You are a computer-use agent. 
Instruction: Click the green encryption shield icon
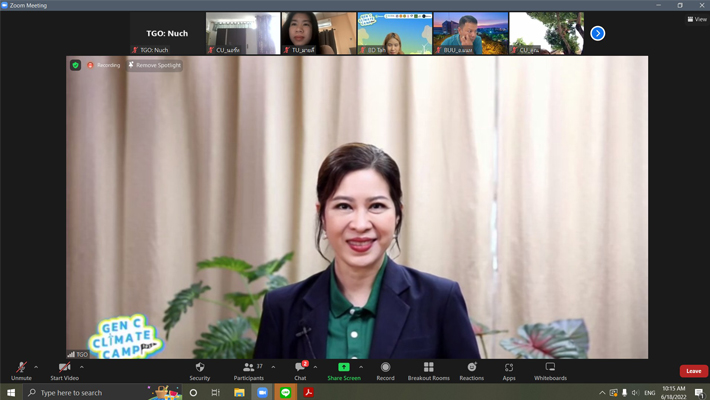click(76, 65)
